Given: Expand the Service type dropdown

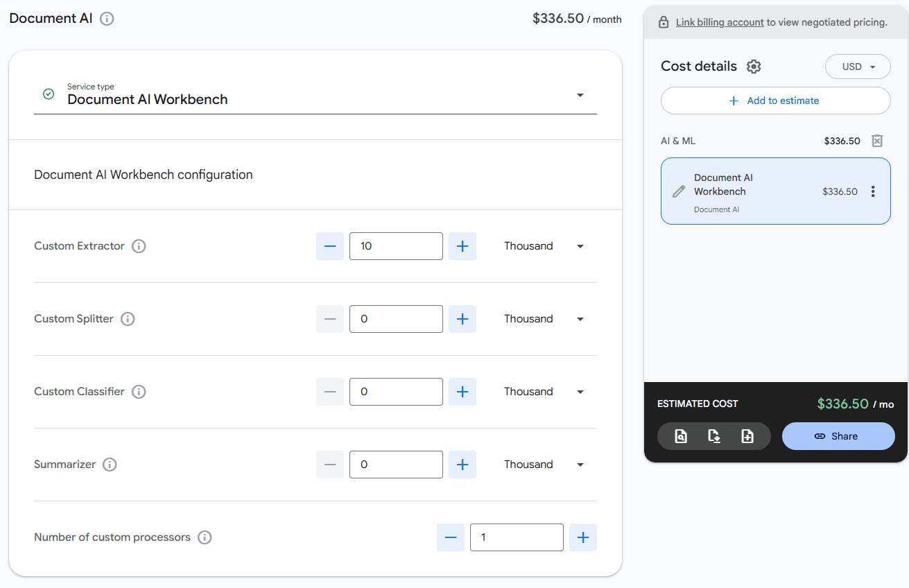Looking at the screenshot, I should click(580, 95).
